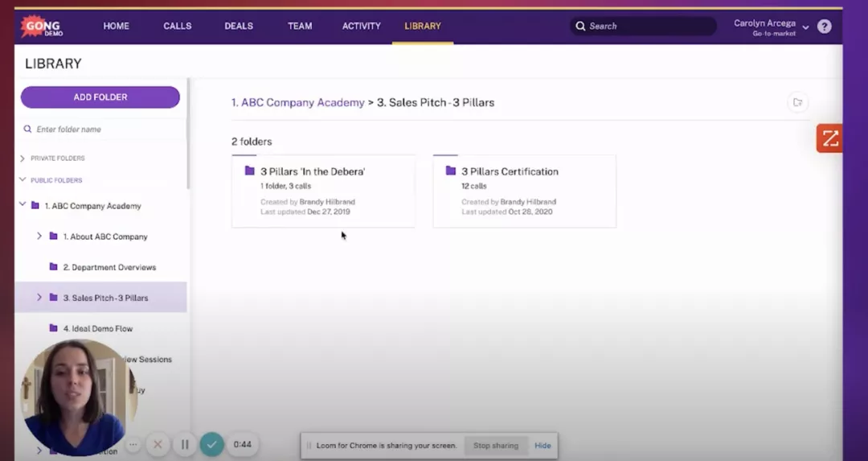Click 'Last updated Dec 27, 2019' text
Screen dimensions: 868x461
[305, 212]
